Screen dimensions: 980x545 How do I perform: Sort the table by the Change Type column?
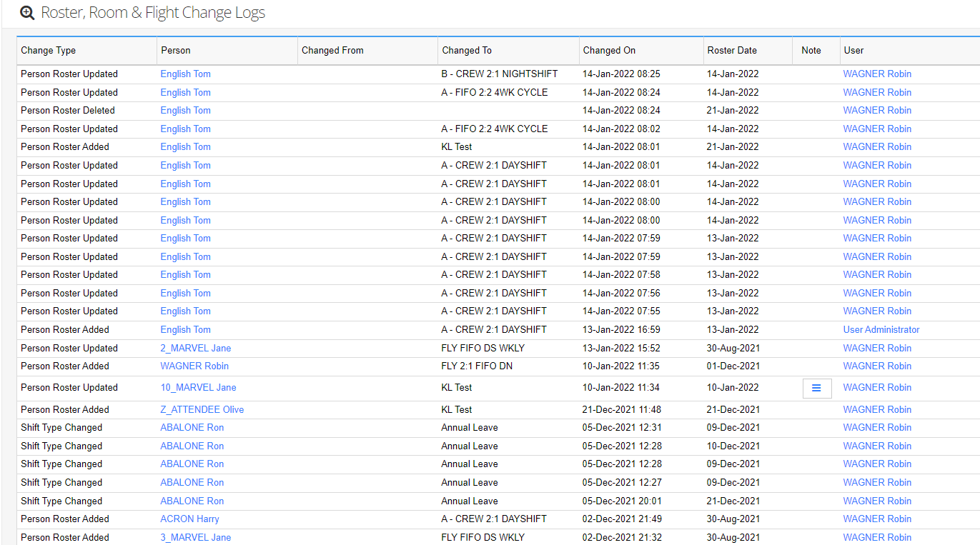(x=48, y=50)
